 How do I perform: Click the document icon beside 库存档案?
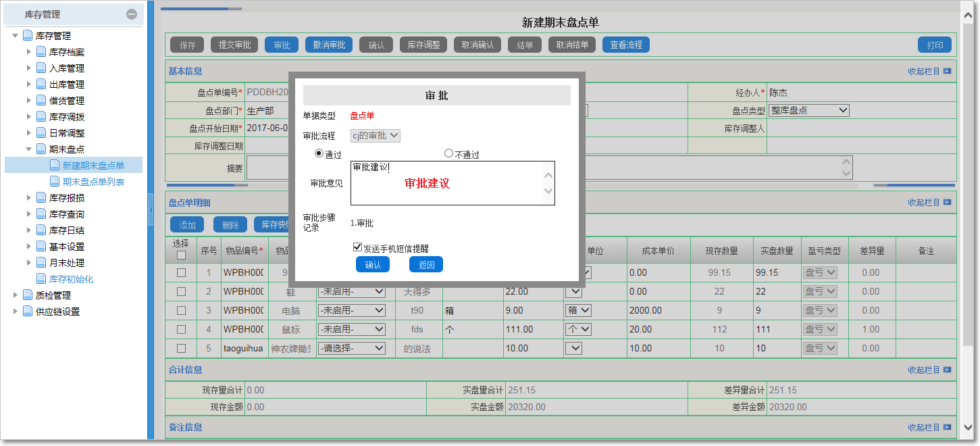click(x=40, y=51)
